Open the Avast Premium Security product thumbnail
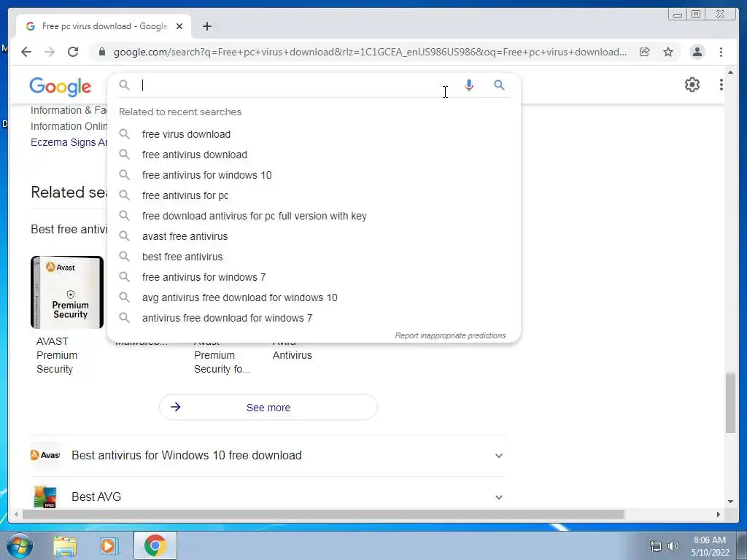 tap(67, 292)
